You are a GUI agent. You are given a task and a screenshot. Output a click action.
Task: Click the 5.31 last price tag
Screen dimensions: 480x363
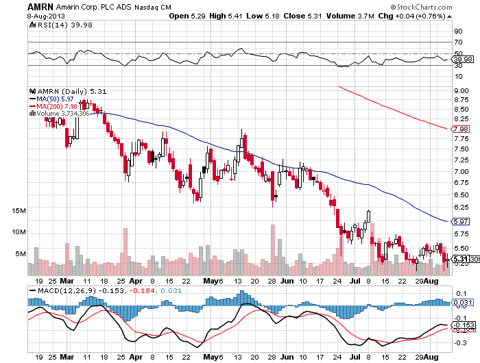(x=461, y=259)
